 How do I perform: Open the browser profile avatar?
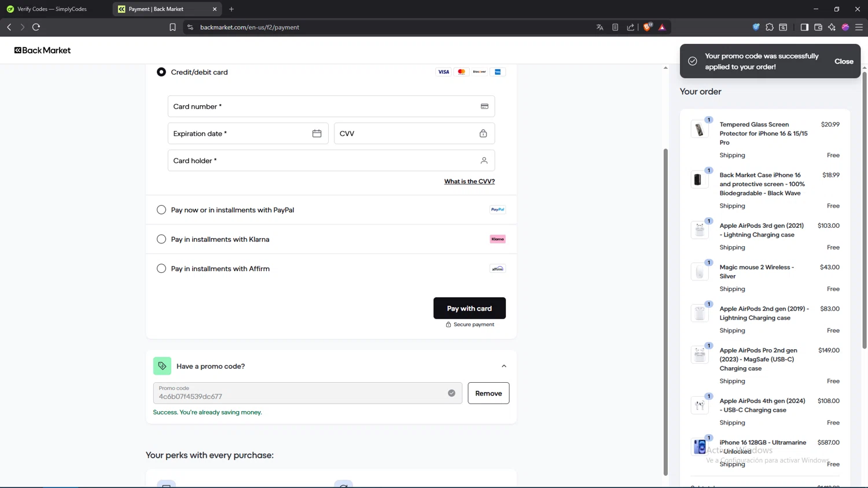coord(845,27)
